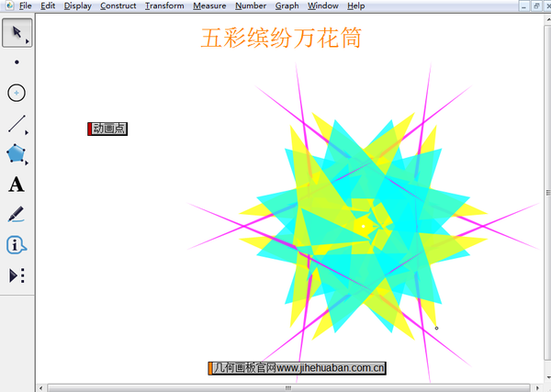This screenshot has width=551, height=392.
Task: Select the Marker pen tool
Action: pyautogui.click(x=17, y=215)
